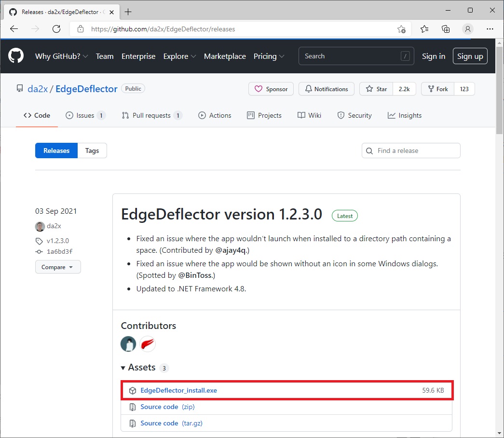The height and width of the screenshot is (438, 504).
Task: Open the Projects tab
Action: point(264,115)
